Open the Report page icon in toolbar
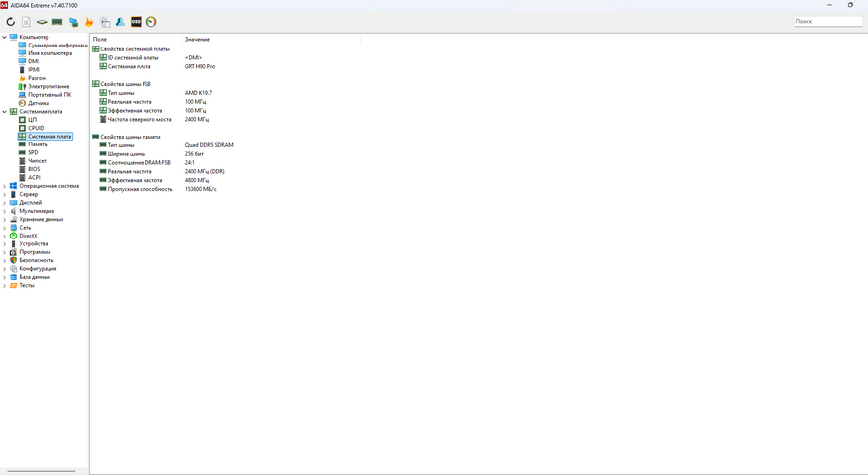The width and height of the screenshot is (868, 475). (x=26, y=22)
